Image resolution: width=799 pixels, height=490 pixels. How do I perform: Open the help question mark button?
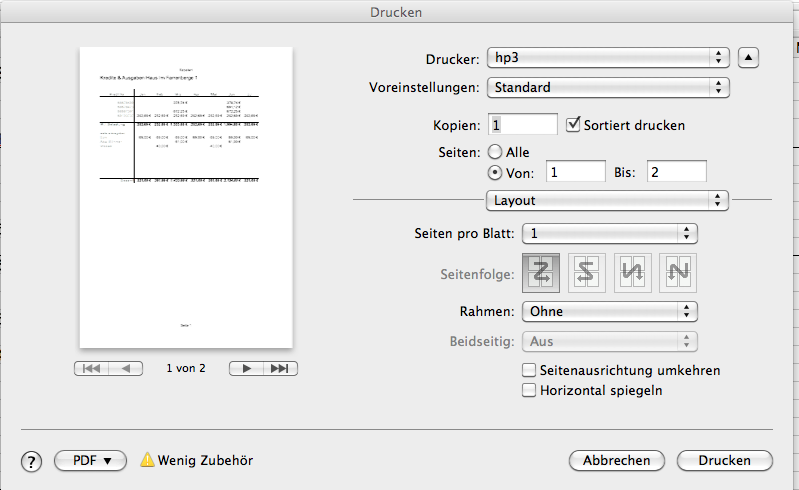(32, 461)
